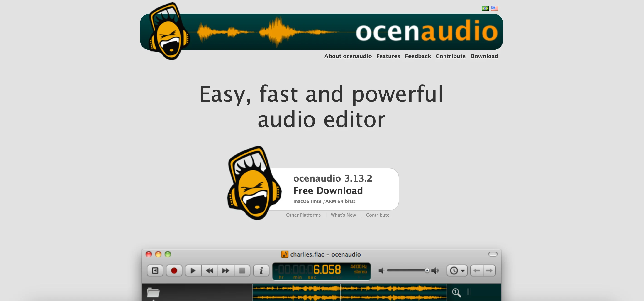Viewport: 644px width, 301px height.
Task: Go to About ocenaudio in the menu
Action: coord(348,56)
